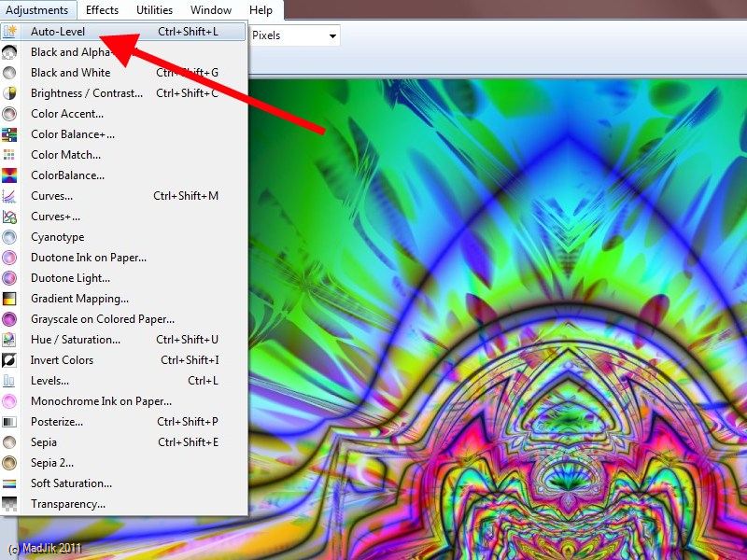Click the fractal image on the canvas
747x560 pixels.
click(498, 319)
